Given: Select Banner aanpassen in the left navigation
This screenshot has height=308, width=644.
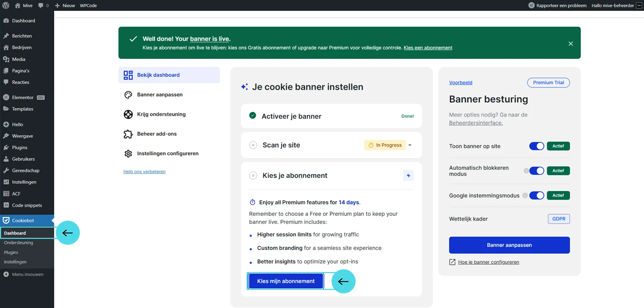Looking at the screenshot, I should coord(160,95).
